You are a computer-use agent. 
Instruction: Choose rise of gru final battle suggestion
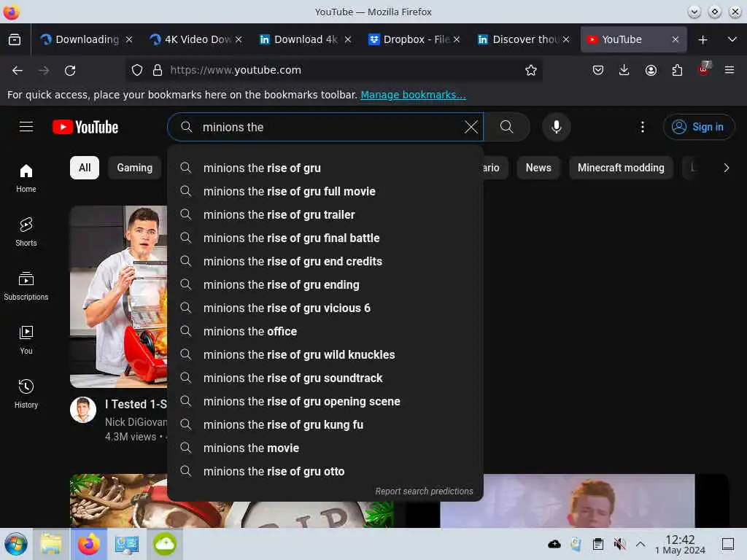[x=325, y=238]
